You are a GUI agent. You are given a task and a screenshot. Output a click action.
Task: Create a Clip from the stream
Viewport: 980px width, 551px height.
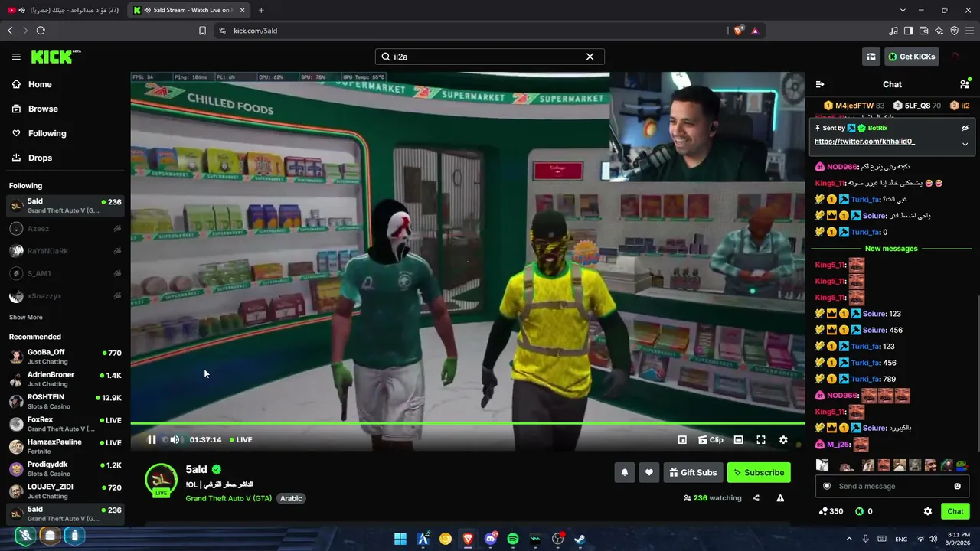(x=710, y=439)
